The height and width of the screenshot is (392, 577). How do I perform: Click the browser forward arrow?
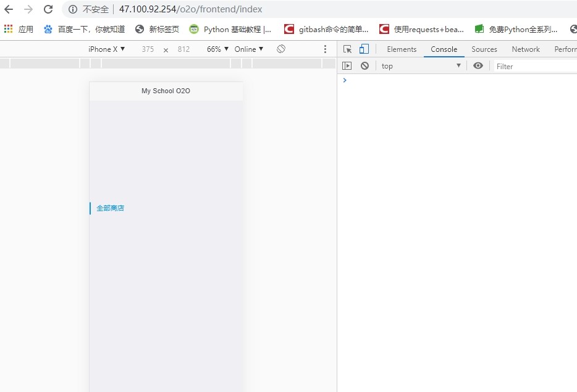click(28, 9)
